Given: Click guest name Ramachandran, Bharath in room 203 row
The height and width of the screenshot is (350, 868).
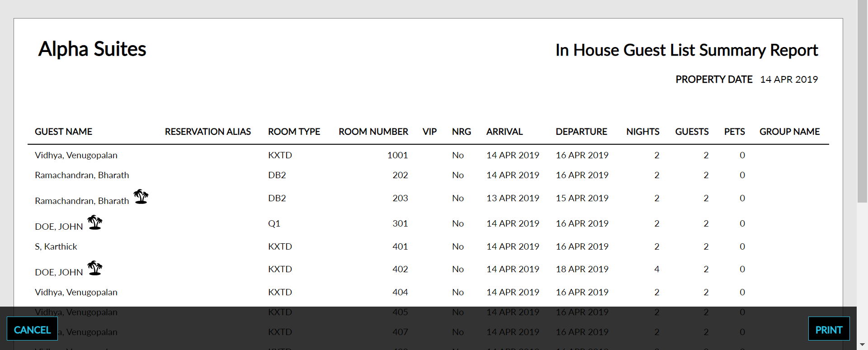Looking at the screenshot, I should (x=82, y=201).
